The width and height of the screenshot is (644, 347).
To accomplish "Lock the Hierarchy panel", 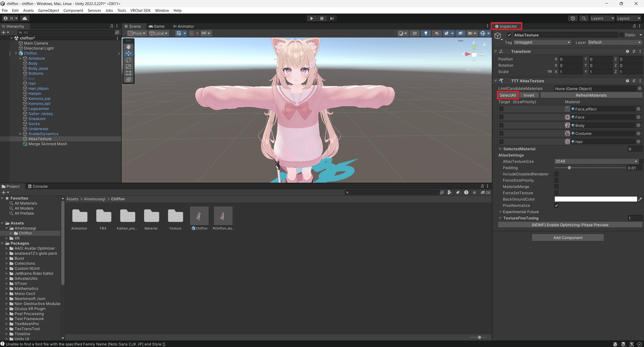I will pos(112,26).
